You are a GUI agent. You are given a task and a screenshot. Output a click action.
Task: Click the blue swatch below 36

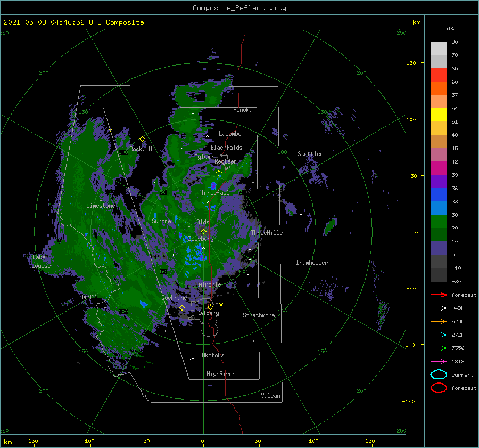pyautogui.click(x=439, y=194)
